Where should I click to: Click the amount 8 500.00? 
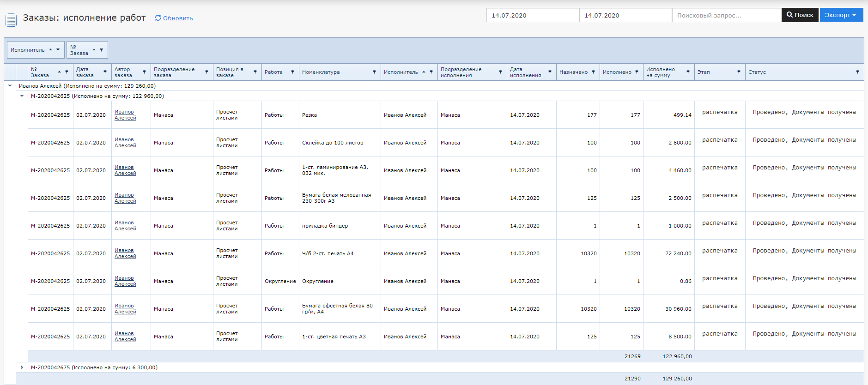[680, 337]
